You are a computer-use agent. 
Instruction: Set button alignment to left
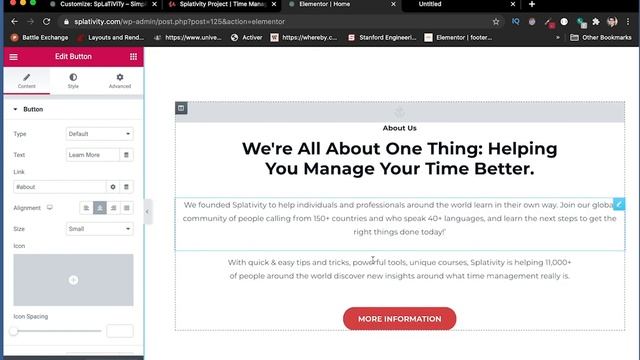[x=86, y=208]
